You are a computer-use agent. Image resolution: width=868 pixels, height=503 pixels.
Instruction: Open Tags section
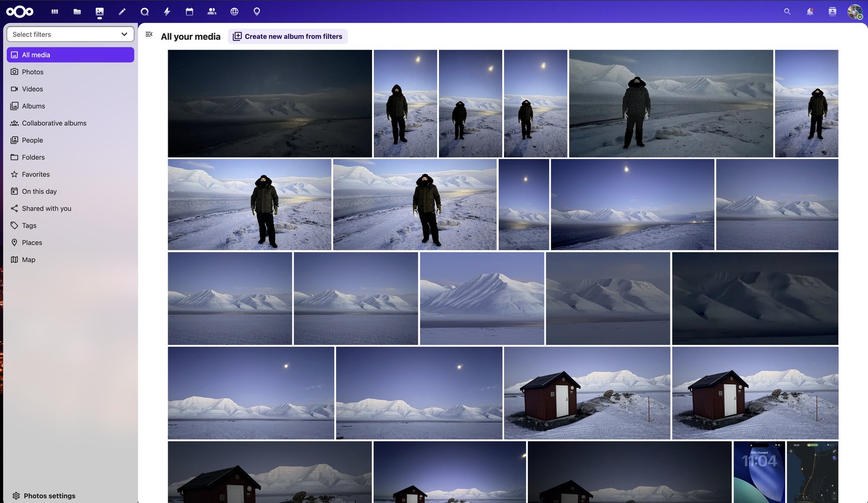click(x=71, y=226)
